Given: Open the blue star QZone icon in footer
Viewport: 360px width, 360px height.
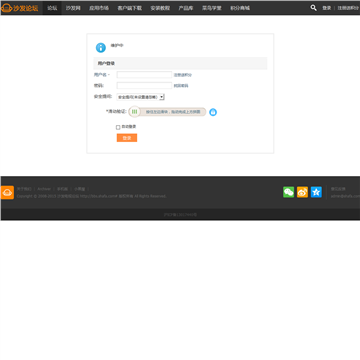Looking at the screenshot, I should (x=316, y=192).
